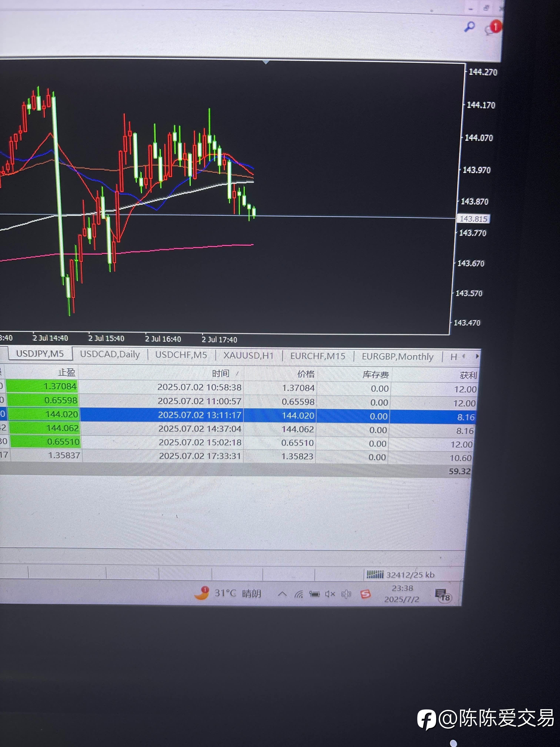
Task: Open the network Wi-Fi tray icon
Action: click(299, 594)
